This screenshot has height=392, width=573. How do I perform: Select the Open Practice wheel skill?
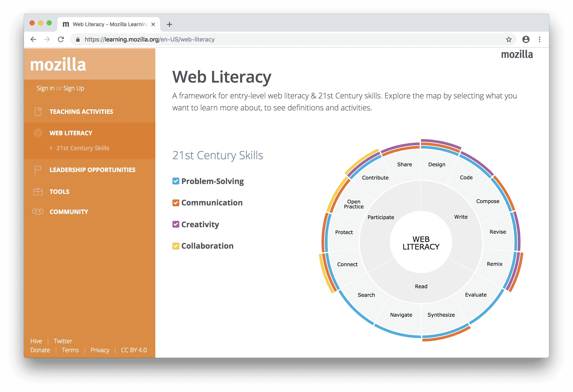click(354, 204)
